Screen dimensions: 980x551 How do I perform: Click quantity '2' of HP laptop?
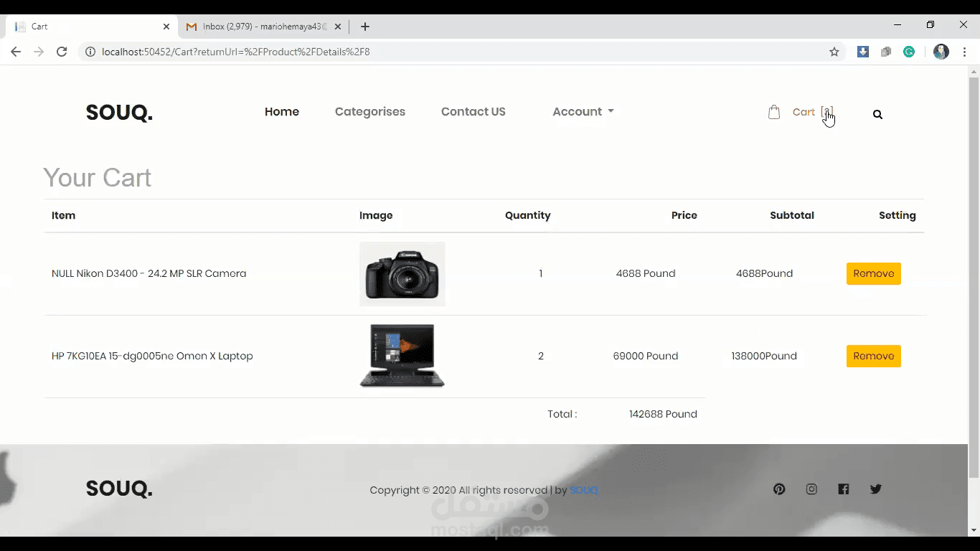coord(541,356)
